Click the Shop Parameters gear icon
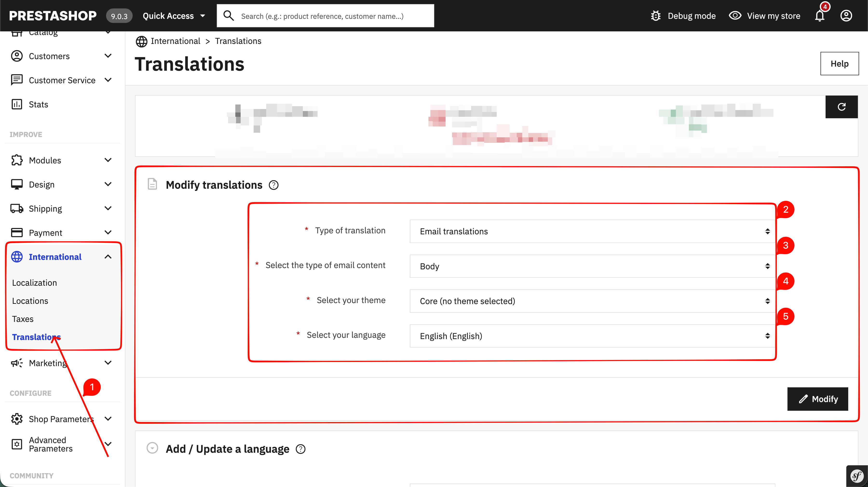 17,419
